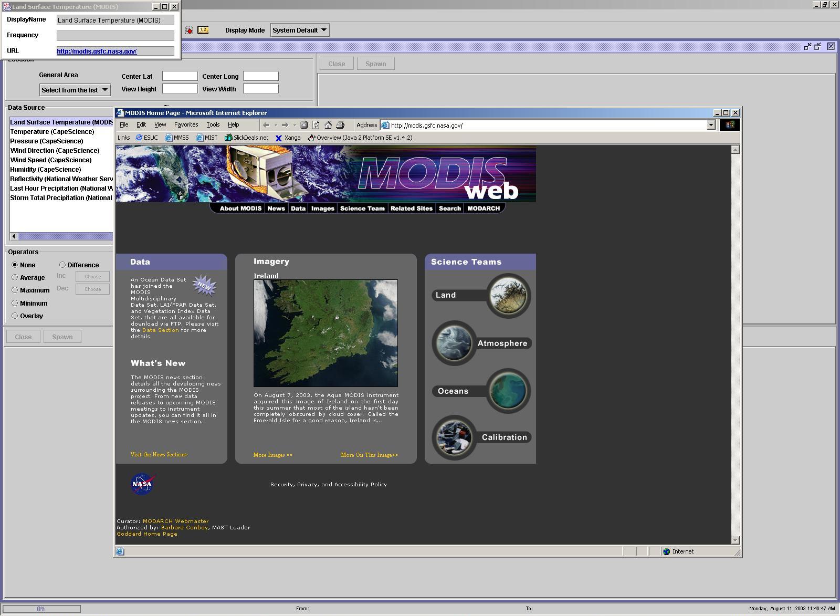The width and height of the screenshot is (840, 616).
Task: Click the Land science team globe image
Action: 508,296
